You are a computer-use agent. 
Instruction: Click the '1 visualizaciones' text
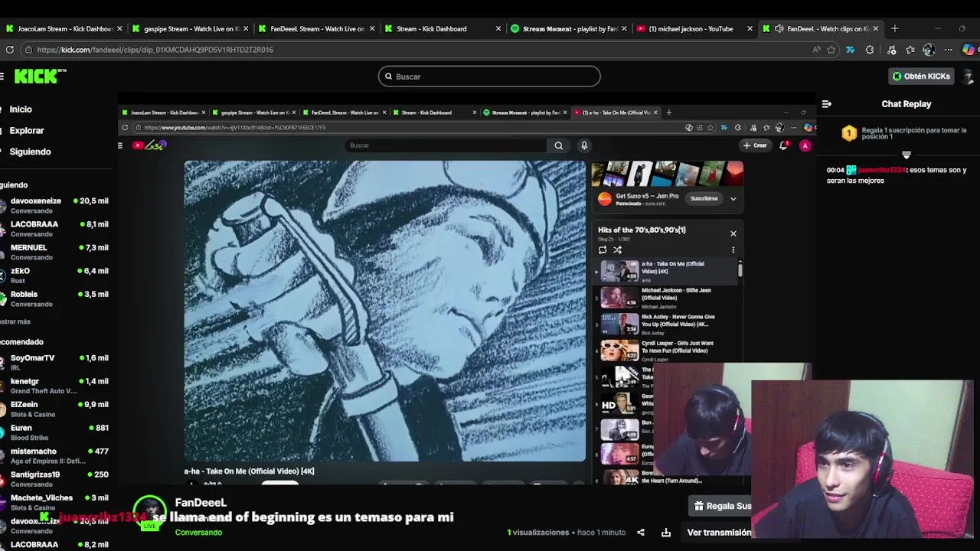pos(538,533)
